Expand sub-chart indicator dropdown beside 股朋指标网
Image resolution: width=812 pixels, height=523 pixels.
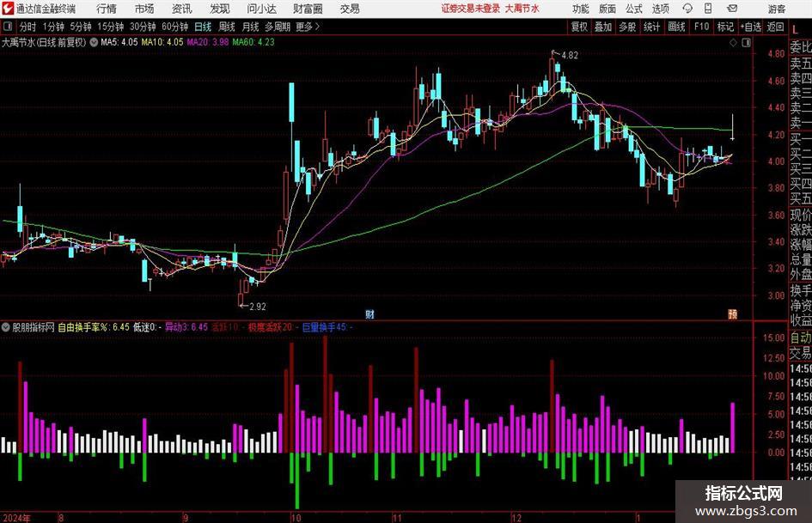point(6,327)
